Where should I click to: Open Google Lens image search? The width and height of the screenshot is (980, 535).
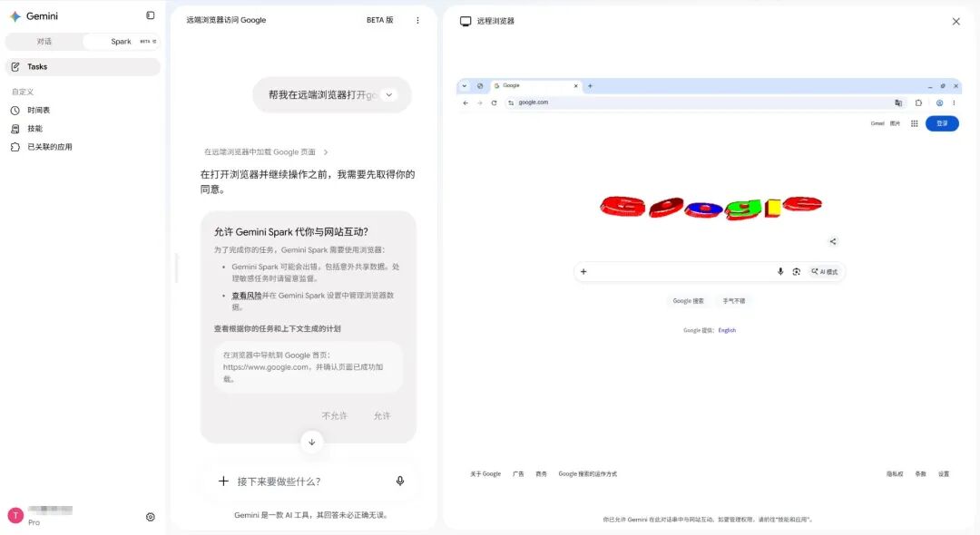[797, 271]
